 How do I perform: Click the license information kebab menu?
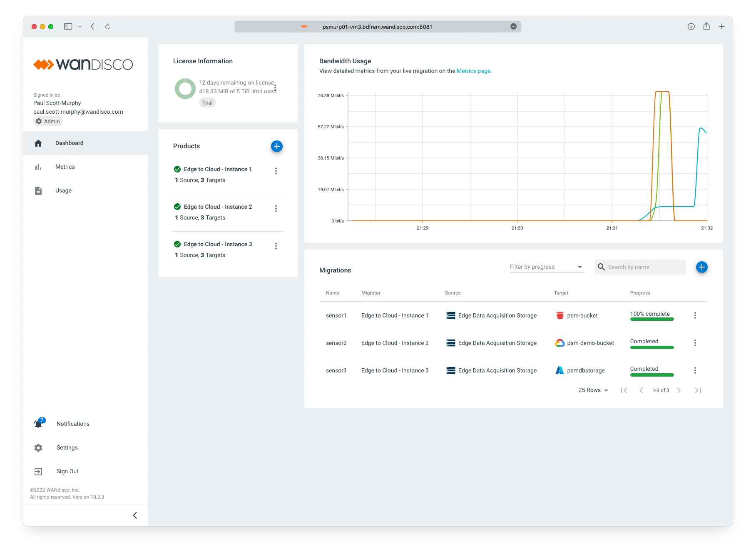coord(275,88)
